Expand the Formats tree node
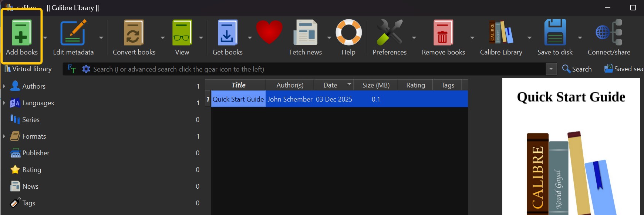The height and width of the screenshot is (215, 644). tap(4, 136)
